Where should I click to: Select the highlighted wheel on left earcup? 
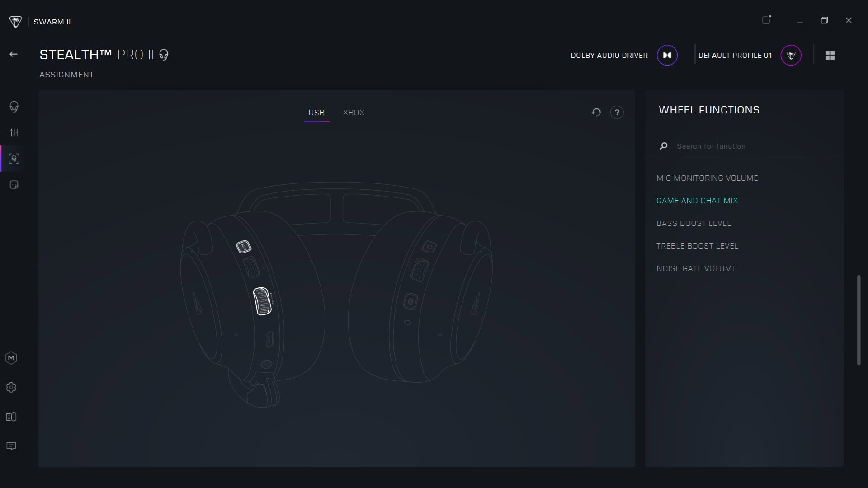263,301
